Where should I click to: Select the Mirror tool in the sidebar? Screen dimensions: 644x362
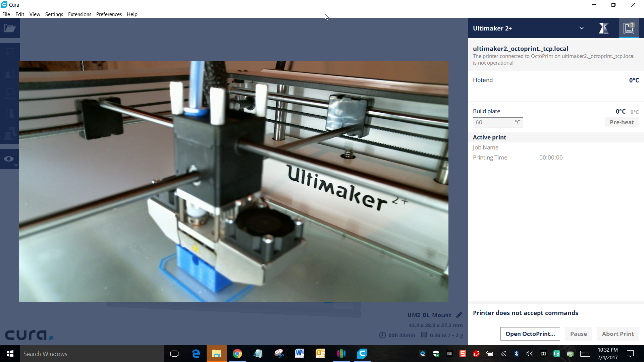10,114
